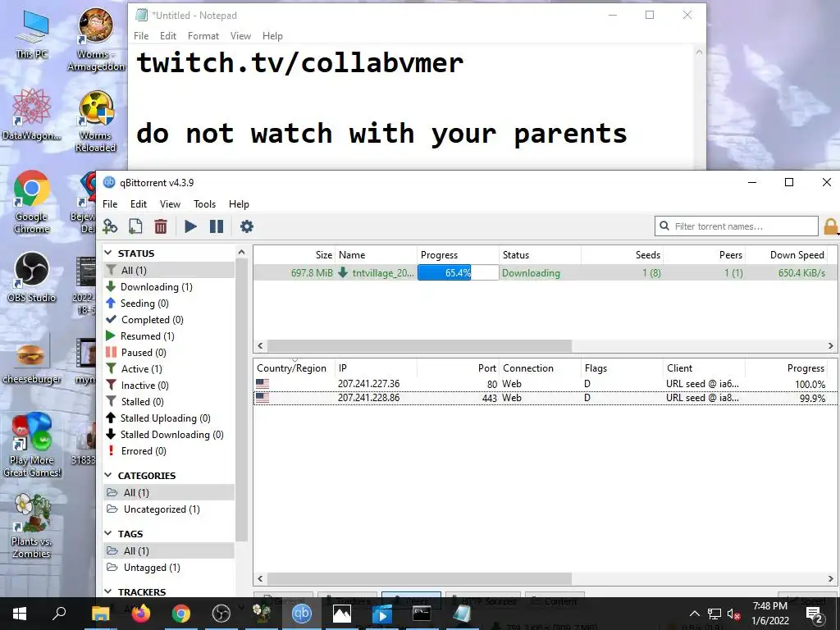The image size is (840, 630).
Task: Open the Edit menu in qBittorrent
Action: pyautogui.click(x=138, y=204)
